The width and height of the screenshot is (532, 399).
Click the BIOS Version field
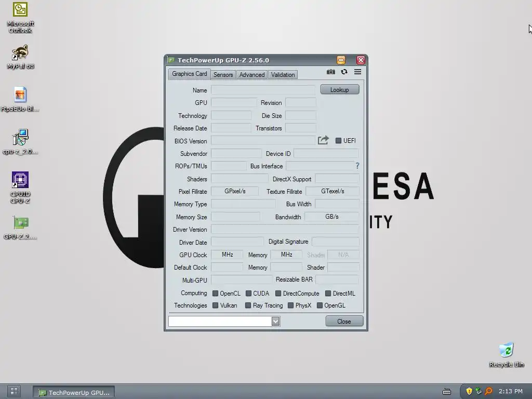click(263, 140)
